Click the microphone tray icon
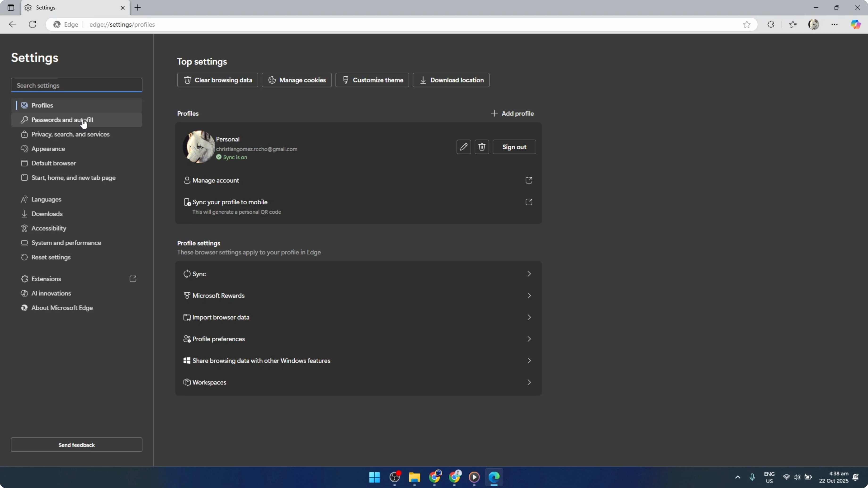868x488 pixels. coord(752,477)
